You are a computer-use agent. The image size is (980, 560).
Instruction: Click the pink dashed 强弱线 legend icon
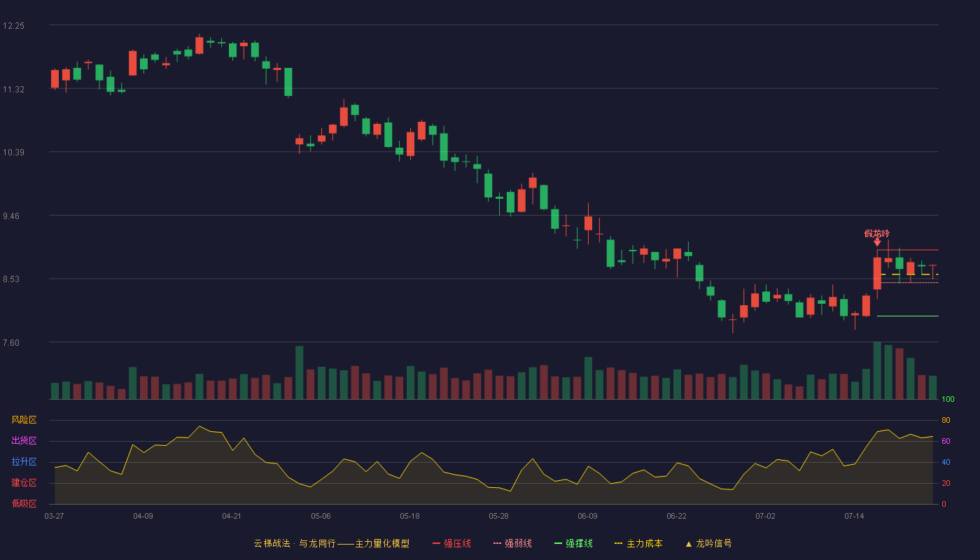(498, 543)
